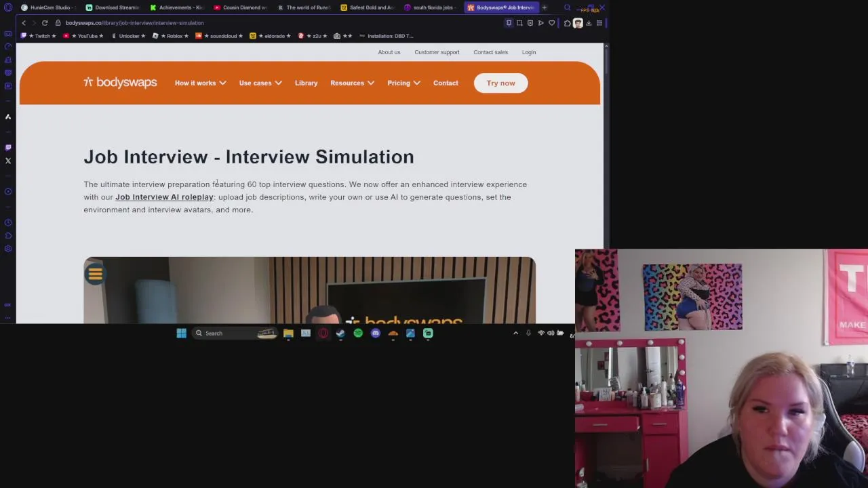The image size is (868, 488).
Task: Open Windows Start menu
Action: pyautogui.click(x=181, y=333)
